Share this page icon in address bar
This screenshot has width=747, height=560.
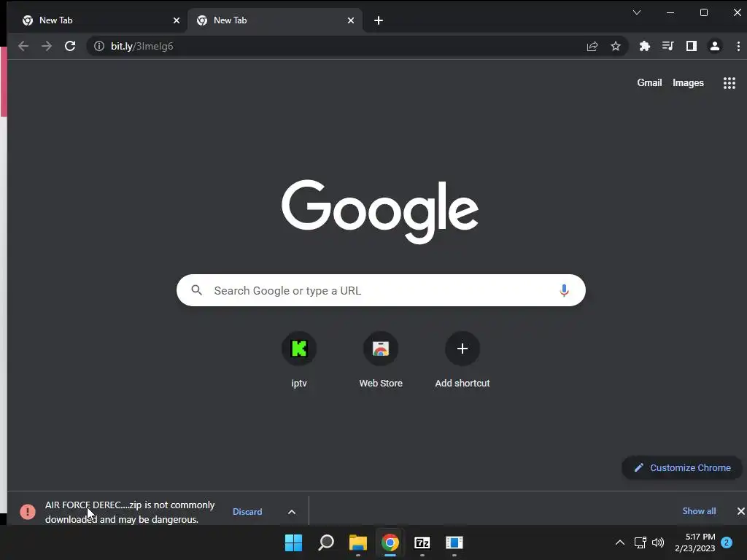click(592, 46)
